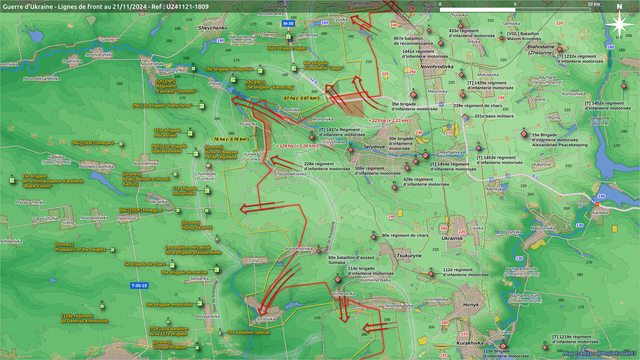Select the 114e brigade d'infanterie motorisée marker

coord(338,280)
